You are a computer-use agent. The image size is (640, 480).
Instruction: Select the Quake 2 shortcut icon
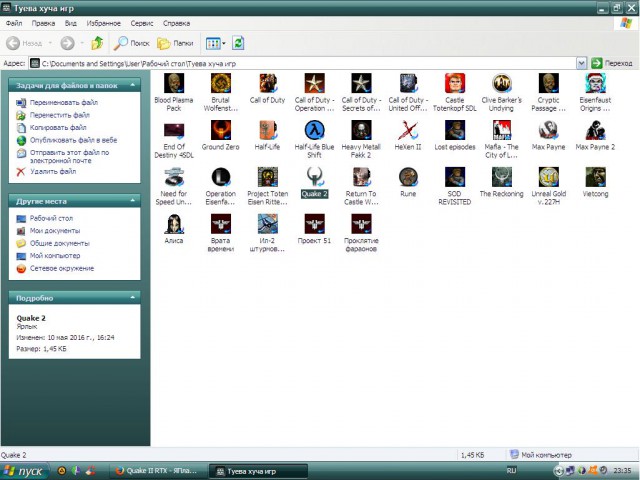click(x=314, y=177)
